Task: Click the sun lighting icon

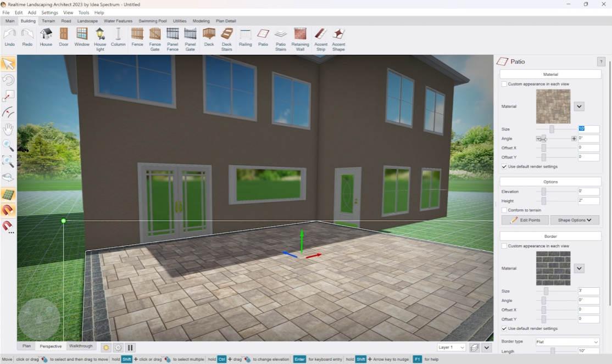Action: click(106, 347)
